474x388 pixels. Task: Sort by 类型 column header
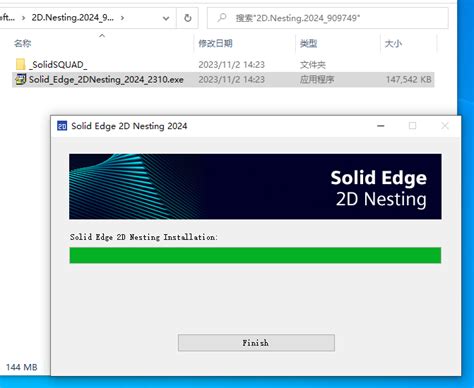click(x=308, y=43)
